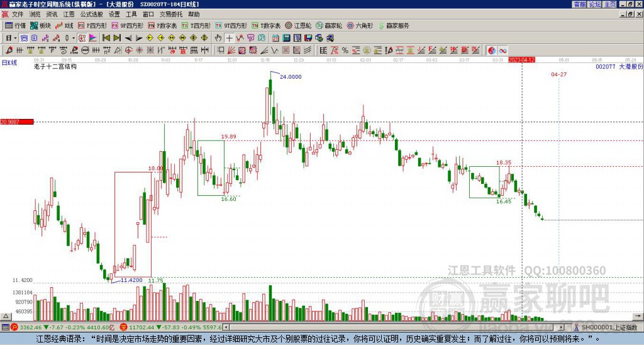Open the 公式选股 menu
Image resolution: width=644 pixels, height=345 pixels.
coord(91,14)
